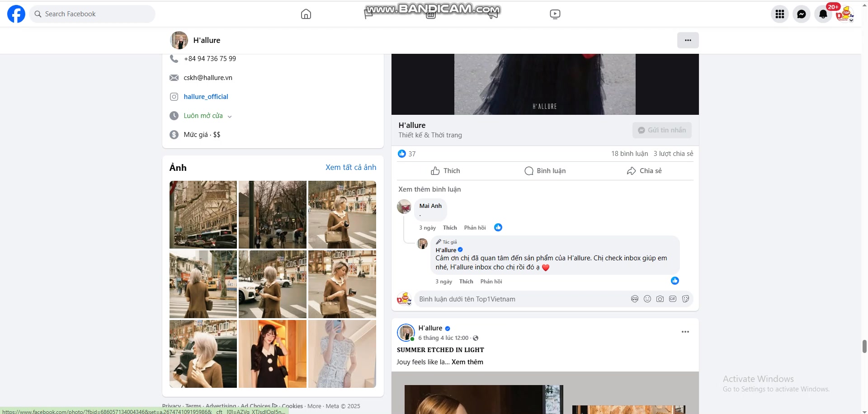Viewport: 868px width, 414px height.
Task: Toggle Thích on H'allure's reply
Action: 466,282
